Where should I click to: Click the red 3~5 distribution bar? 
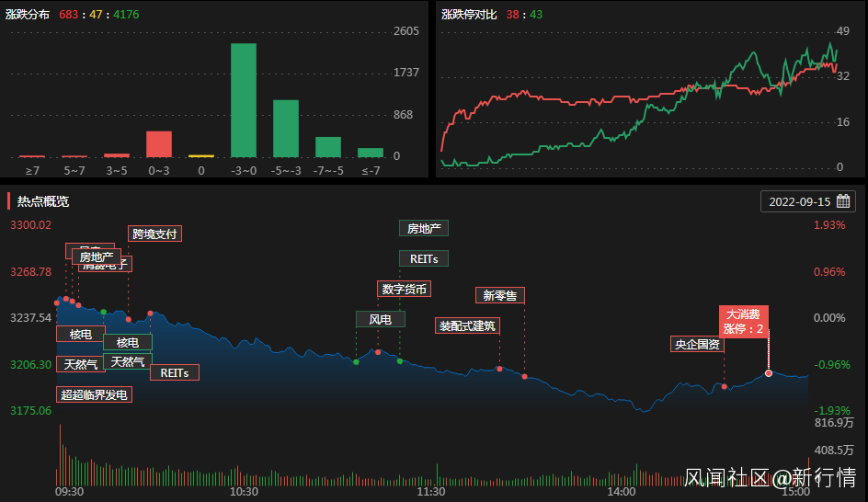tap(117, 155)
